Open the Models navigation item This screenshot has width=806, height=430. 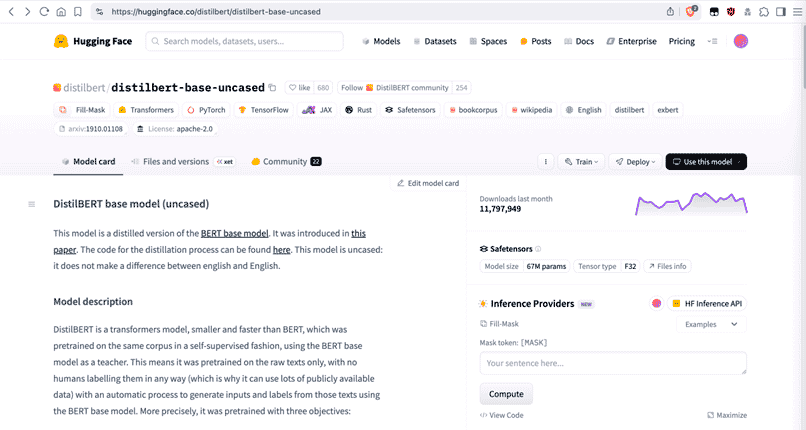[x=381, y=41]
